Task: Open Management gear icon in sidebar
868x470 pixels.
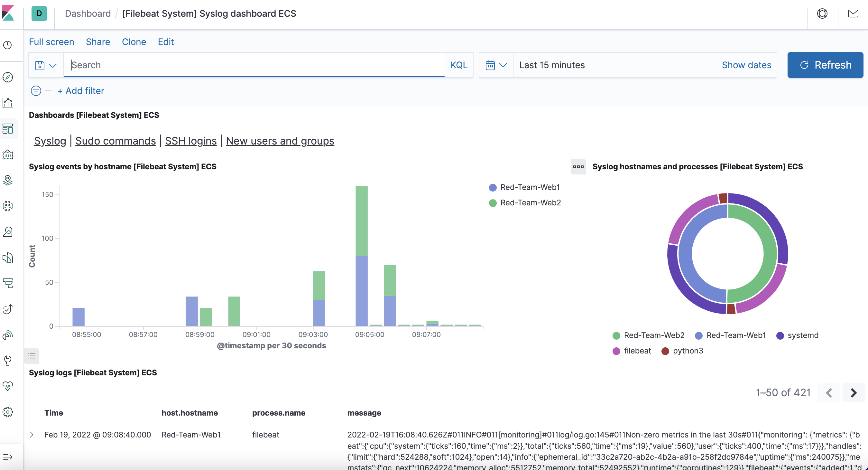Action: click(x=7, y=412)
